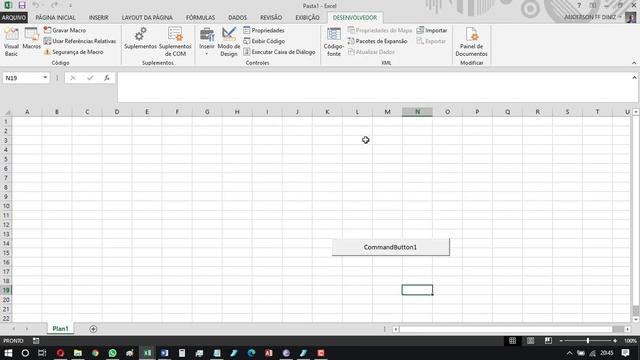
Task: Click the confirm checkmark in formula bar
Action: [x=90, y=78]
